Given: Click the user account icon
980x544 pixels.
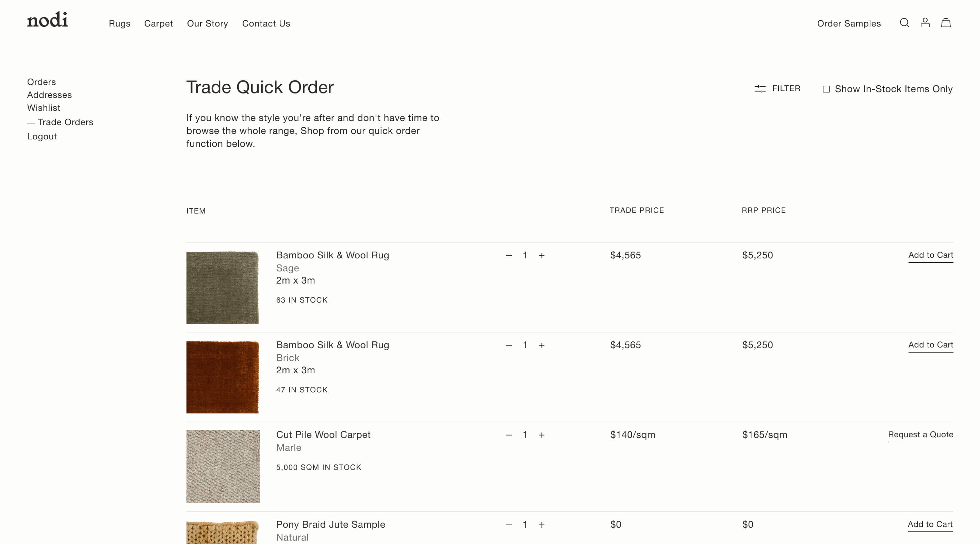Looking at the screenshot, I should pyautogui.click(x=925, y=23).
